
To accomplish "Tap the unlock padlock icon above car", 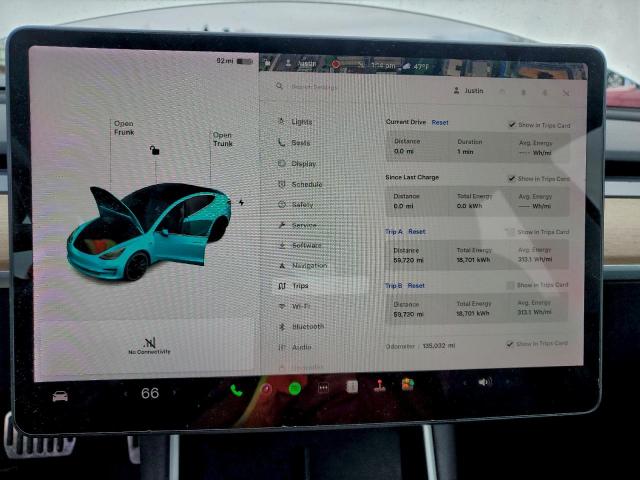I will pos(154,150).
